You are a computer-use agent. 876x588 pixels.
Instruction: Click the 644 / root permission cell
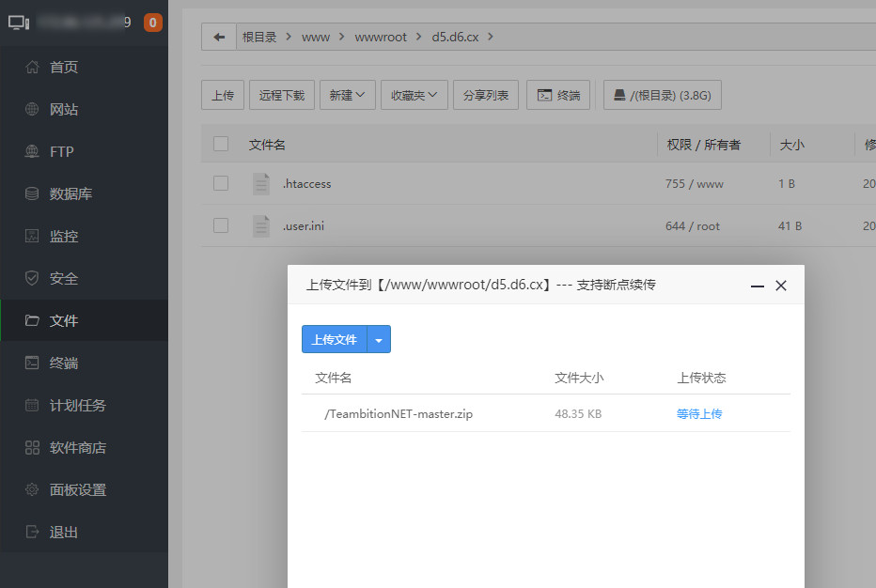(x=693, y=226)
